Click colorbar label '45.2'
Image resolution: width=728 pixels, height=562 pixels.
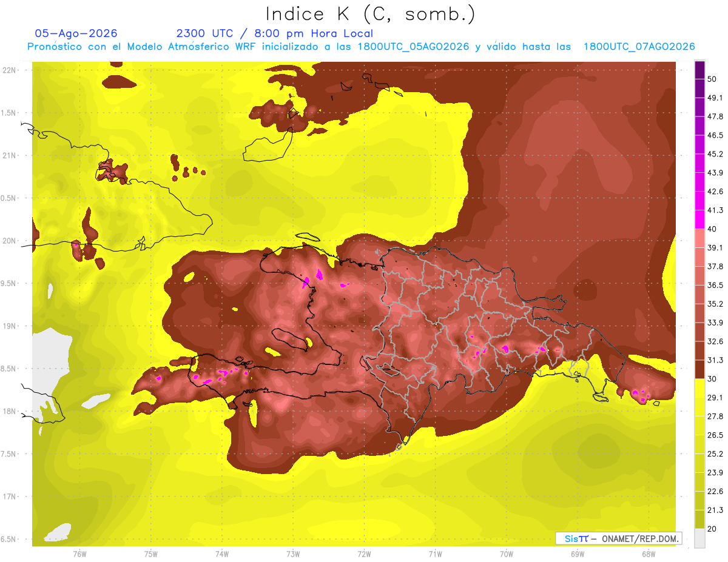click(715, 154)
